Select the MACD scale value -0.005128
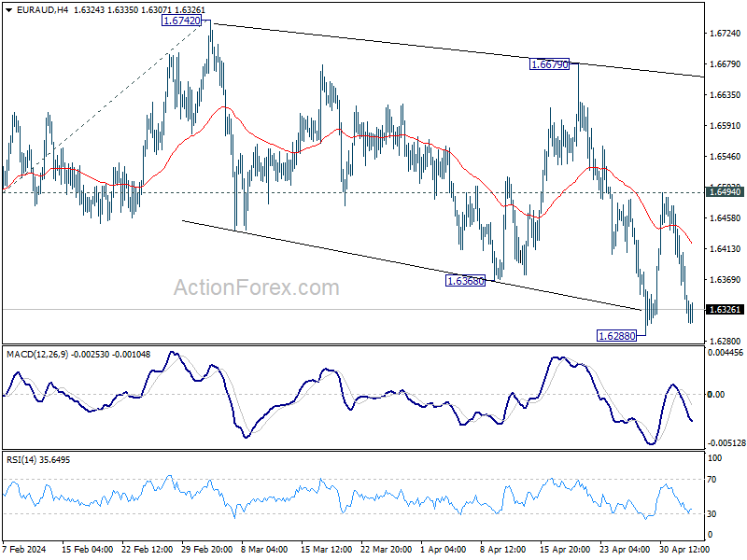The height and width of the screenshot is (560, 747). 726,442
